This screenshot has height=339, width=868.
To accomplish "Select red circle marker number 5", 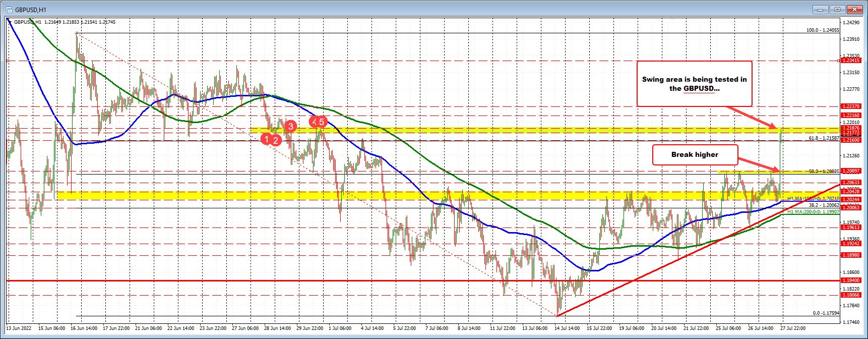I will 322,121.
